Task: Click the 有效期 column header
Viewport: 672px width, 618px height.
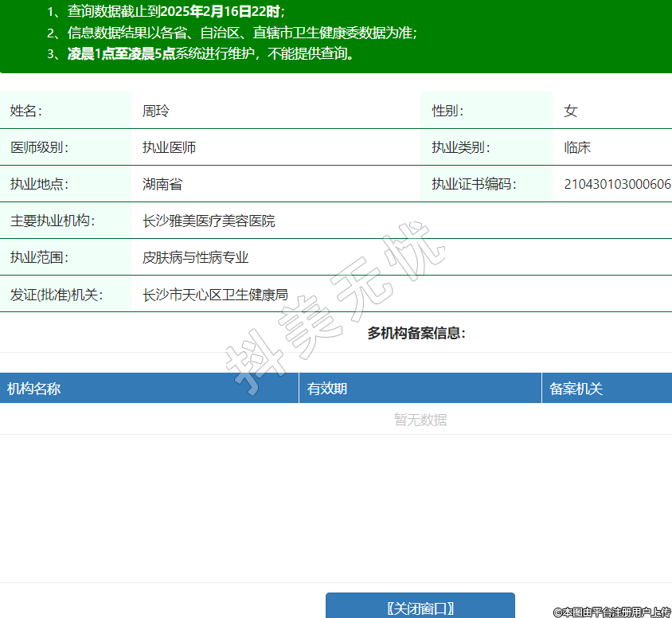Action: [327, 389]
